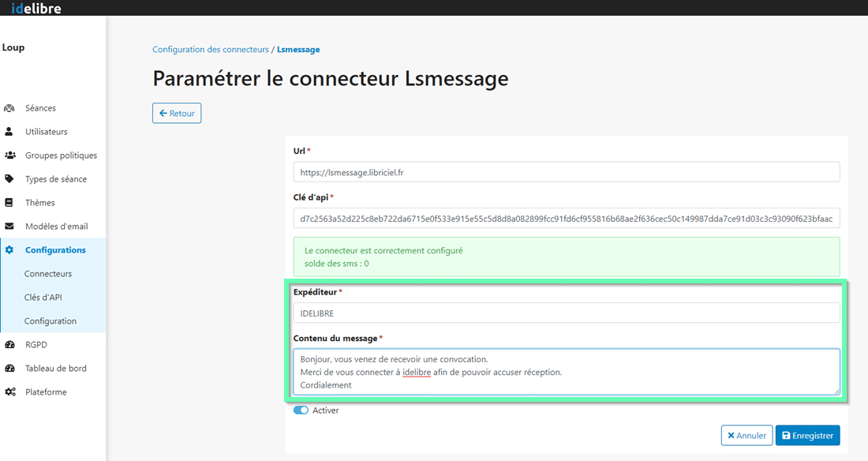Save with the Enregistrer button
868x461 pixels.
coord(807,436)
